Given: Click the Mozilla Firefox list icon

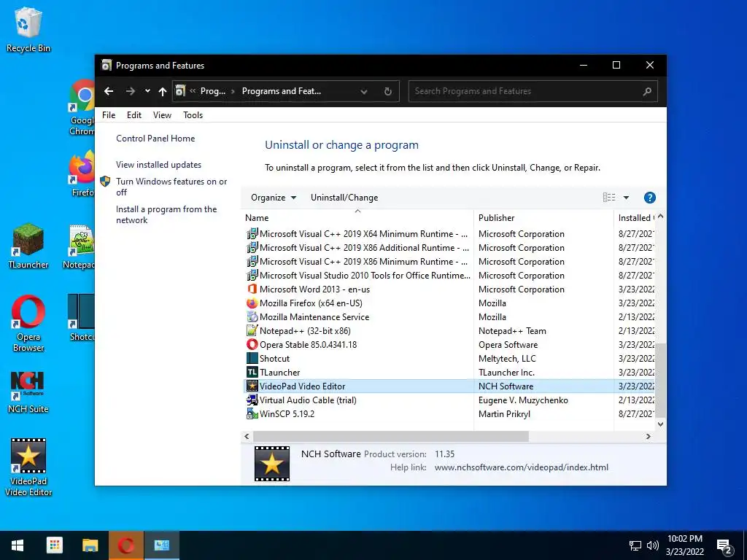Looking at the screenshot, I should tap(252, 303).
